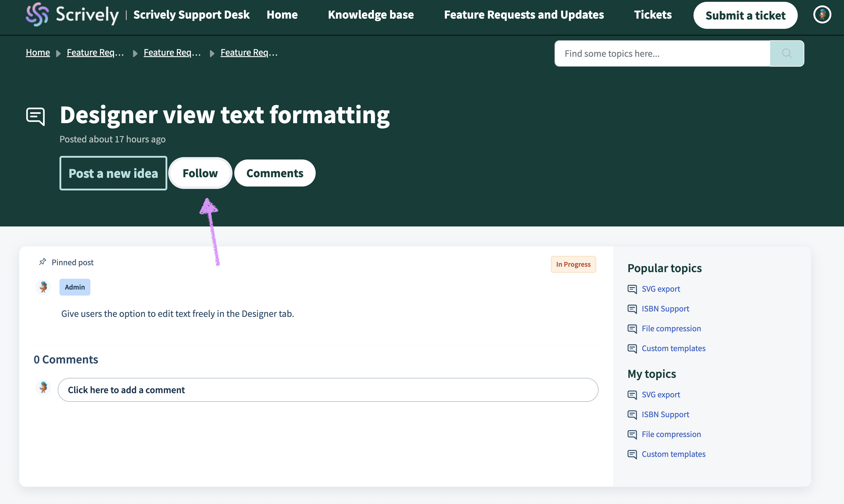Go to Home breadcrumb link
844x504 pixels.
[x=38, y=53]
